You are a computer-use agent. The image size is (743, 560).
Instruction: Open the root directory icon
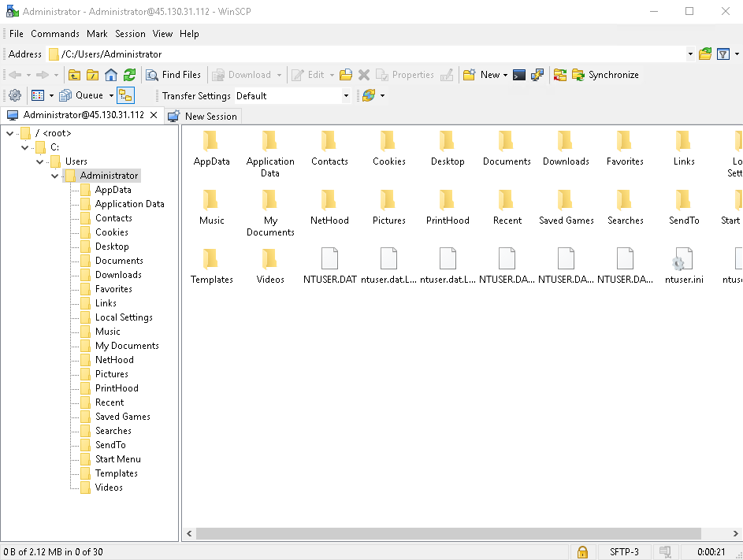(x=93, y=75)
